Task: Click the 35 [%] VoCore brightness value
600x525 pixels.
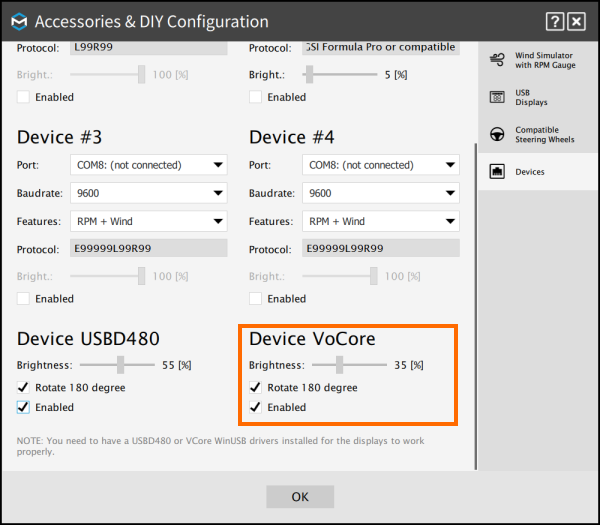Action: [x=409, y=365]
